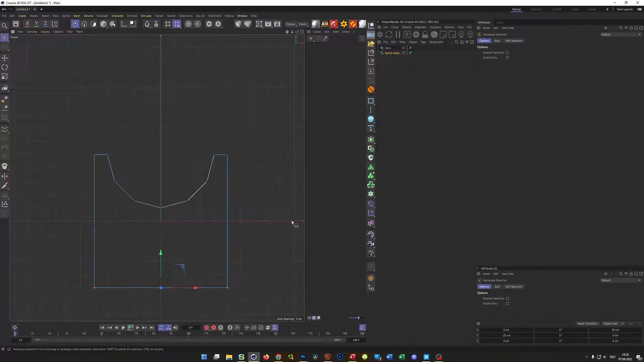Play the animation forward

tap(123, 328)
